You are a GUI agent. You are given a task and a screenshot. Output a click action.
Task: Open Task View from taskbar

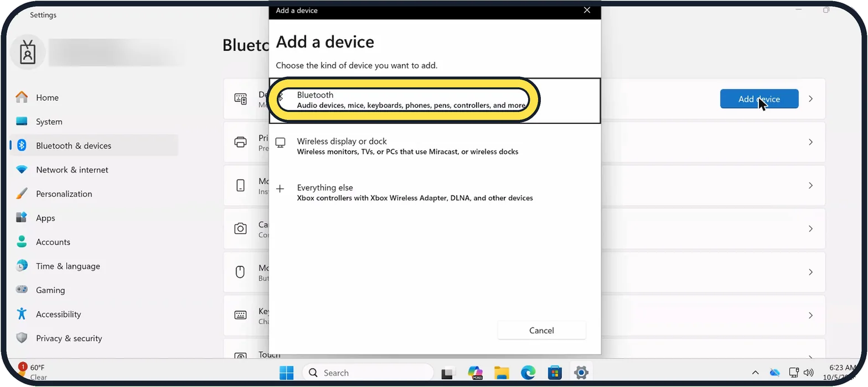pos(448,373)
